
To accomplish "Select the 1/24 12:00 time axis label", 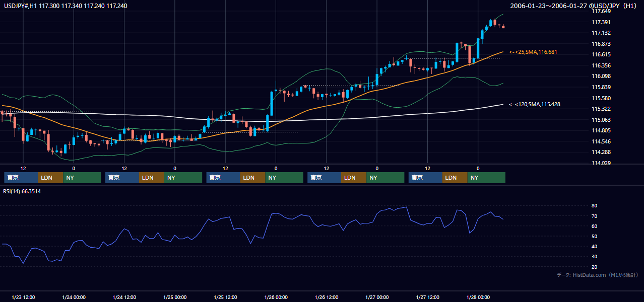I will pos(124,297).
